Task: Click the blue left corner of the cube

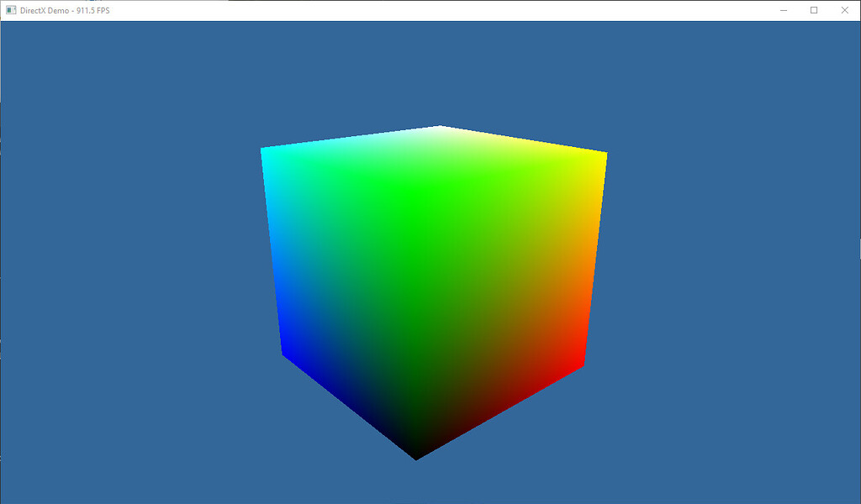Action: click(282, 353)
